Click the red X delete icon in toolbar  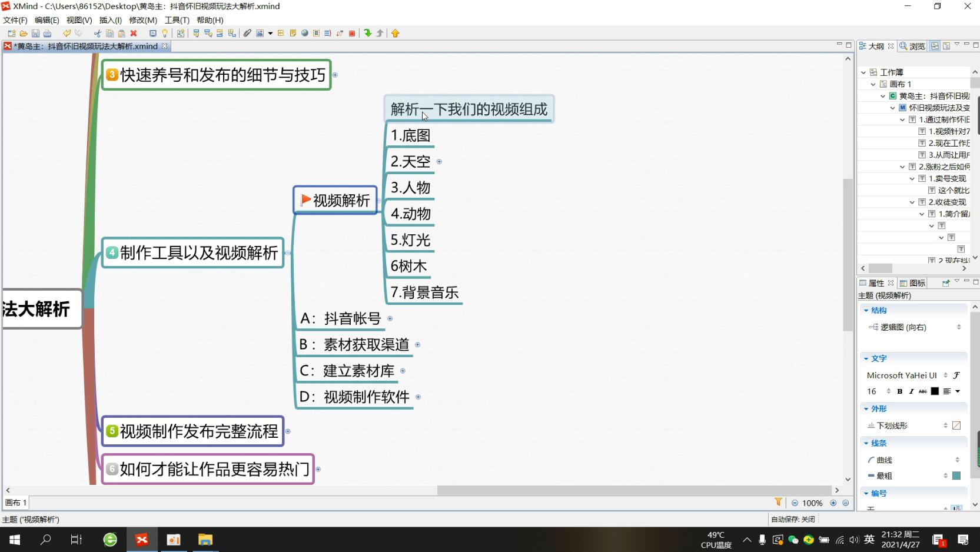(134, 34)
